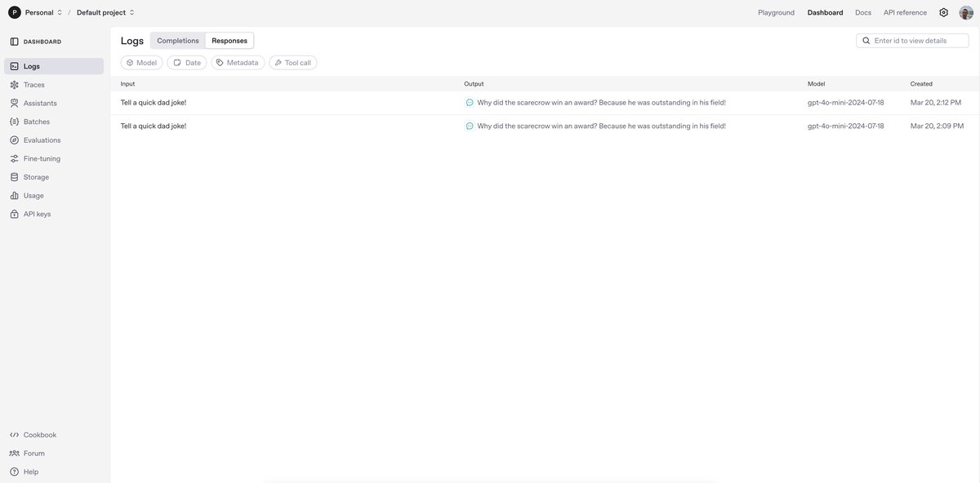Open the API reference link
980x483 pixels.
pyautogui.click(x=905, y=12)
